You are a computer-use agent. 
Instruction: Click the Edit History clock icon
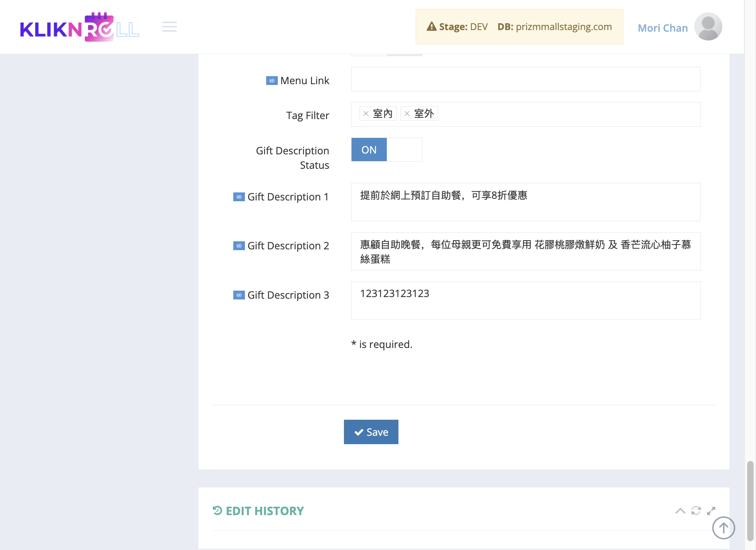coord(217,510)
